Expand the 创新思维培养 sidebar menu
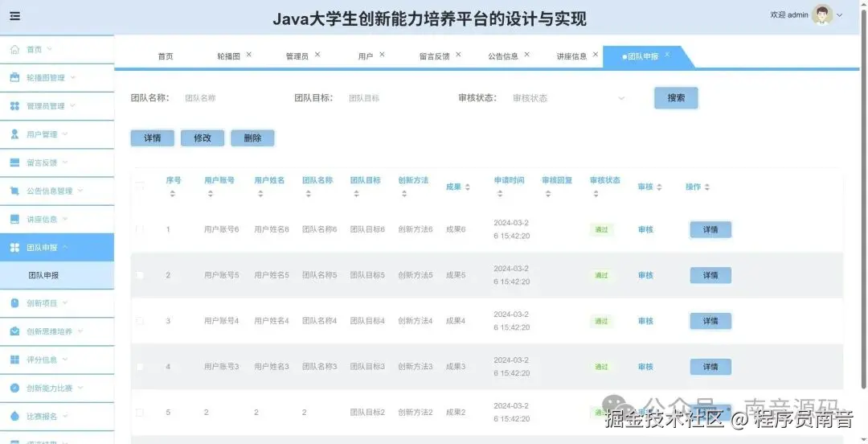The width and height of the screenshot is (868, 444). tap(81, 331)
